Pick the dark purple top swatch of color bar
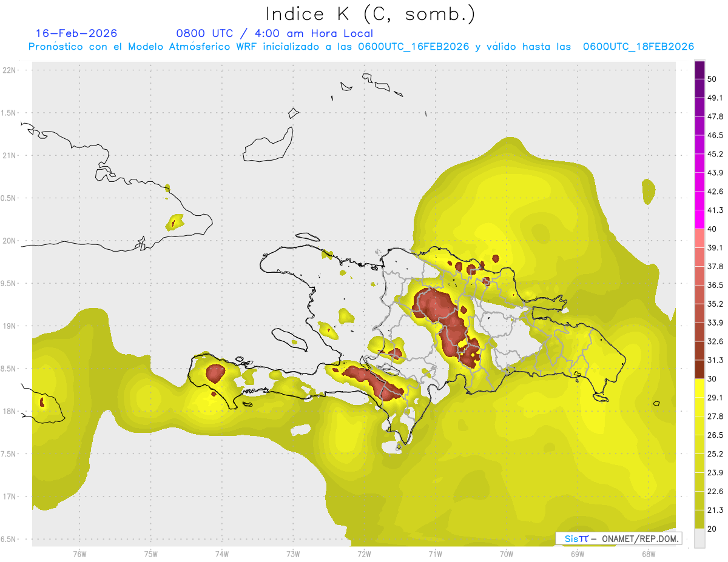Viewport: 728px width, 562px height. 699,70
